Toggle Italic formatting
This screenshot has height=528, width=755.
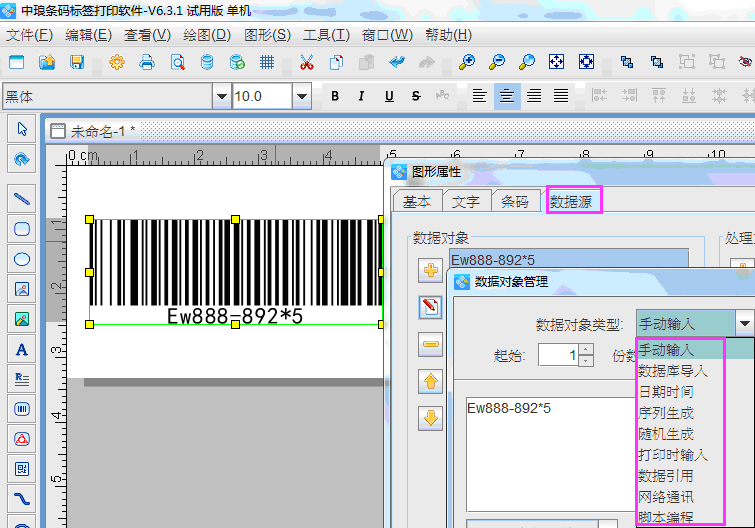point(362,96)
